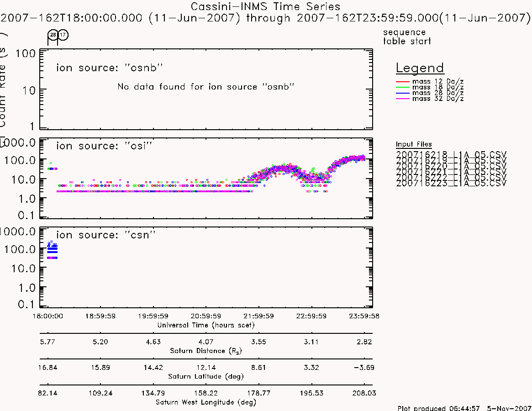Viewport: 532px width, 411px height.
Task: Select input file 200716223_L1A_05.CSV
Action: tap(451, 184)
